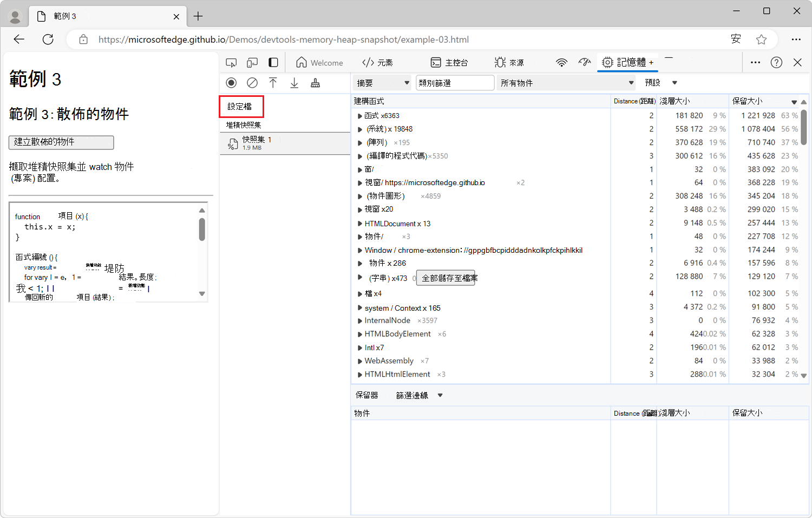This screenshot has width=812, height=518.
Task: Click the collect garbage broom icon
Action: point(315,83)
